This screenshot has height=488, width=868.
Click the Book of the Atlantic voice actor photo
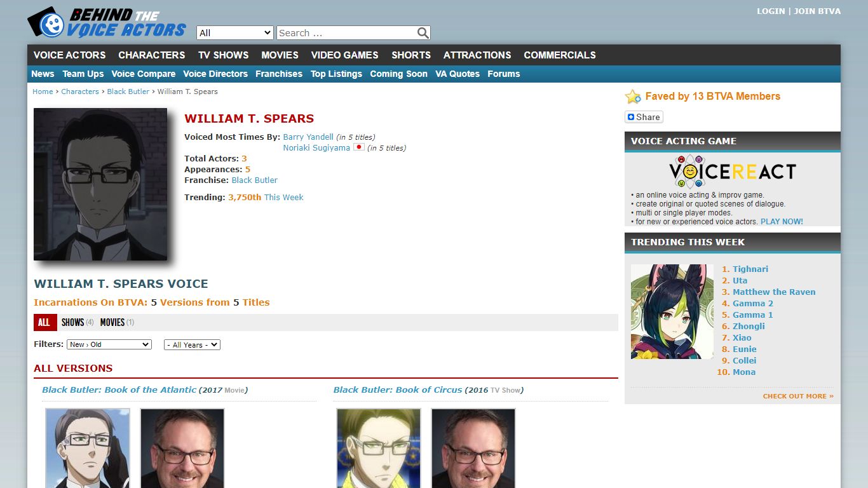pos(182,448)
